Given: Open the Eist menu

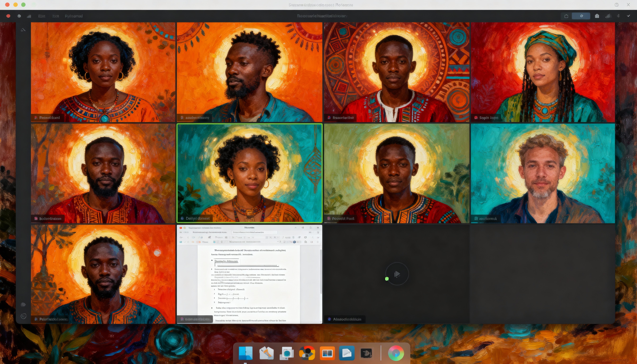Looking at the screenshot, I should [x=42, y=16].
